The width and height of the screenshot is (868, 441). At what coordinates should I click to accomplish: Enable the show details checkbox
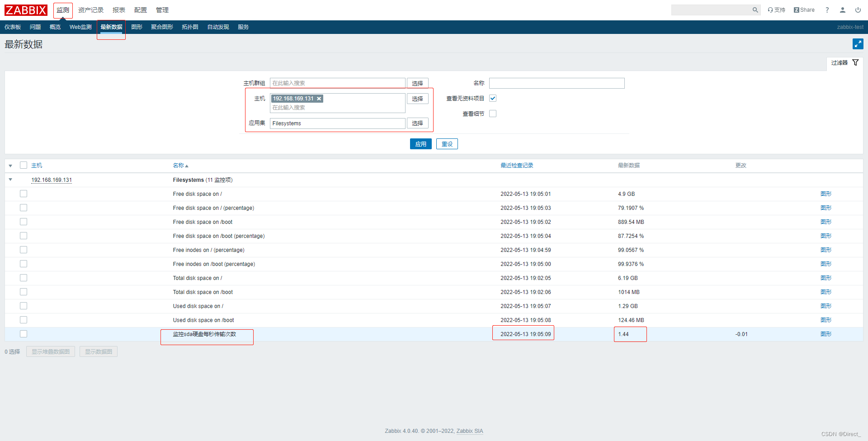click(493, 114)
